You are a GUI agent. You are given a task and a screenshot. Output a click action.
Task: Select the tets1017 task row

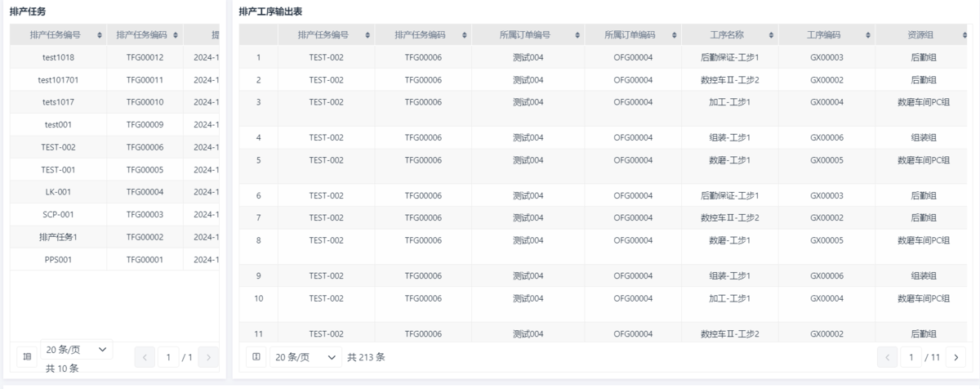(x=114, y=102)
